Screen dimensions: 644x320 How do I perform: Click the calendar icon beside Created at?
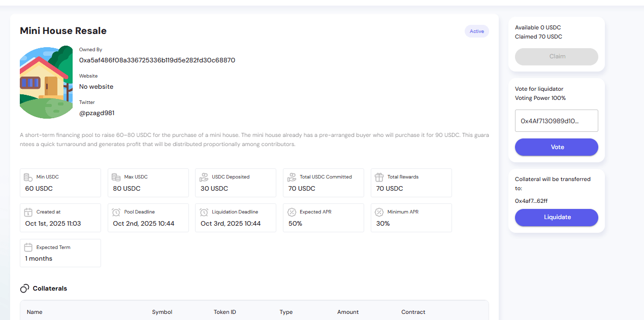tap(28, 212)
